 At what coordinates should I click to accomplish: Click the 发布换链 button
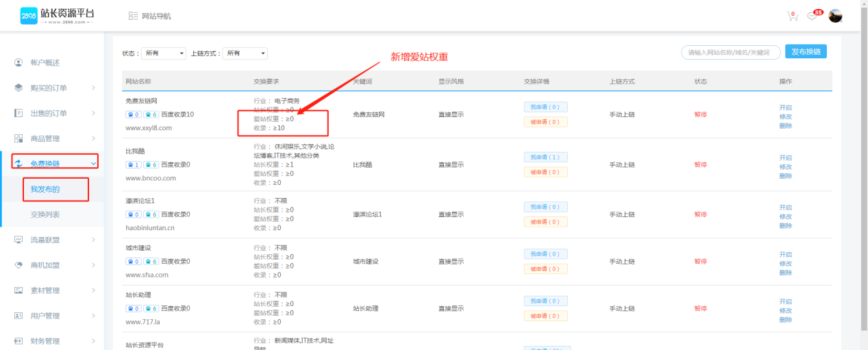805,52
